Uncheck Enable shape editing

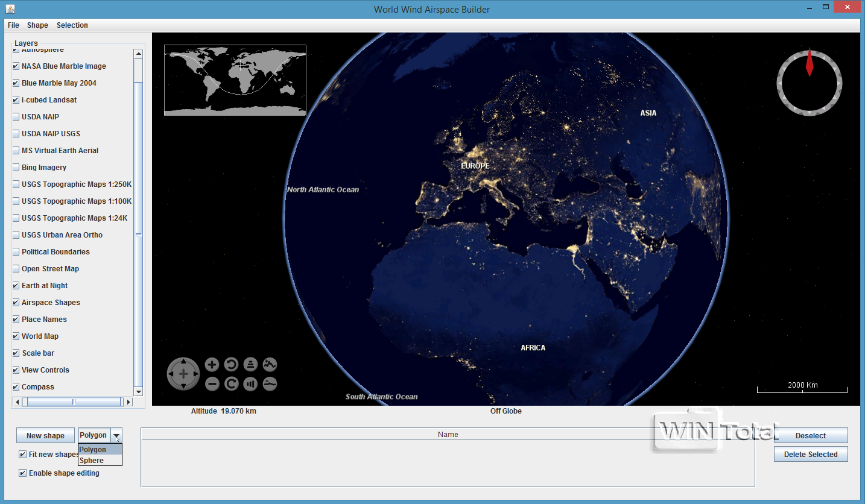23,473
